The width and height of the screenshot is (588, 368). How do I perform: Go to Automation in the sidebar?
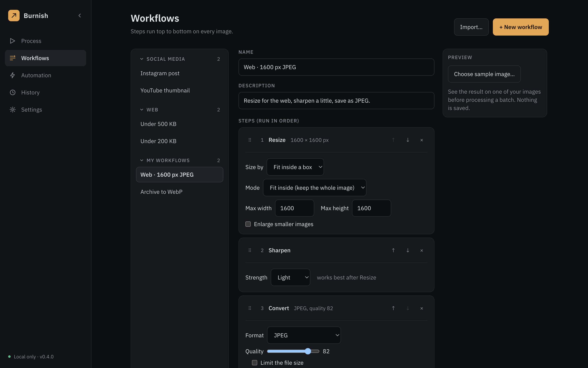(x=46, y=75)
